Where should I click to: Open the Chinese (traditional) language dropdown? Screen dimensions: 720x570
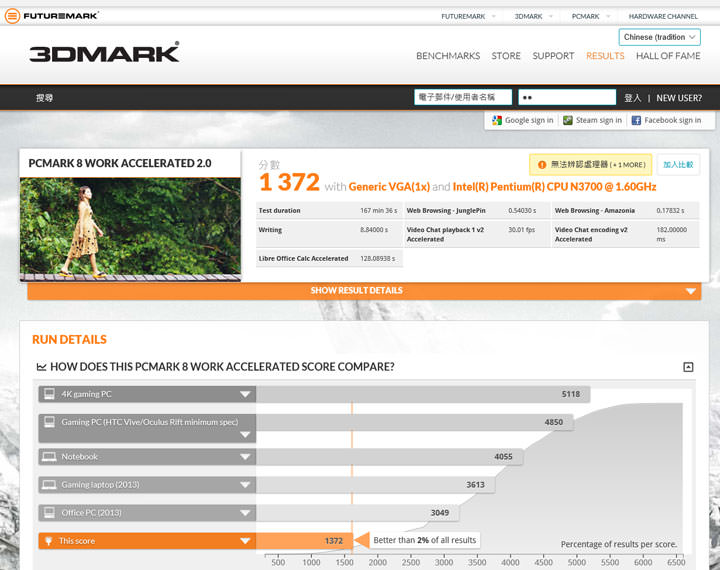[x=659, y=37]
